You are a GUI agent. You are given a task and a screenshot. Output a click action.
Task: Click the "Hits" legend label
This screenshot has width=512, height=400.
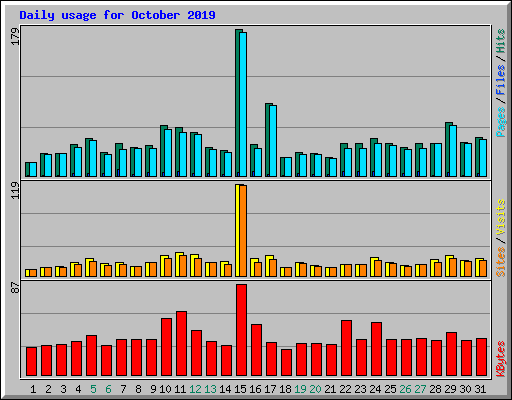click(x=501, y=41)
